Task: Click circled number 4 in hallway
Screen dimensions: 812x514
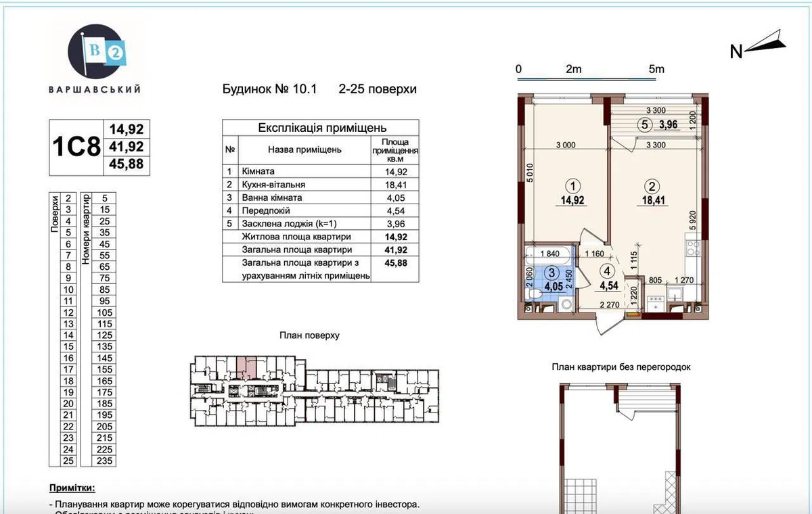Action: tap(608, 271)
